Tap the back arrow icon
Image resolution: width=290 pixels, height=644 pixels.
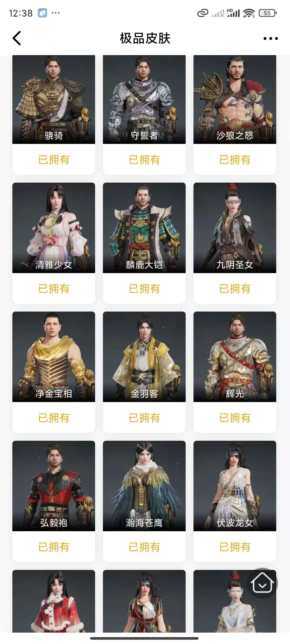(16, 38)
